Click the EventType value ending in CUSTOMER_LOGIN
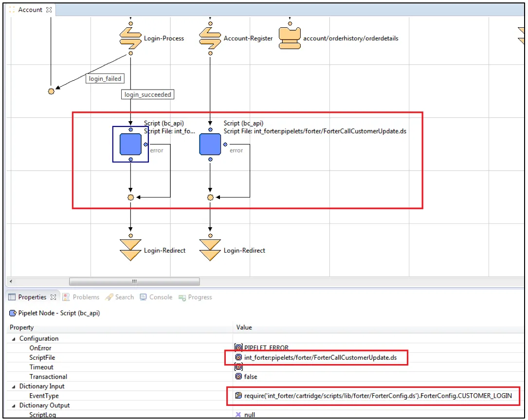 [x=378, y=396]
